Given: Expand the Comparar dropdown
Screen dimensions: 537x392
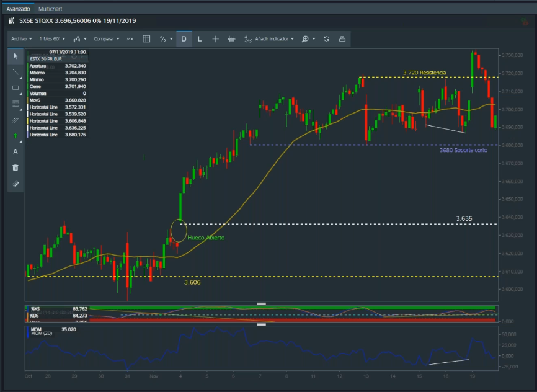Looking at the screenshot, I should coord(107,38).
